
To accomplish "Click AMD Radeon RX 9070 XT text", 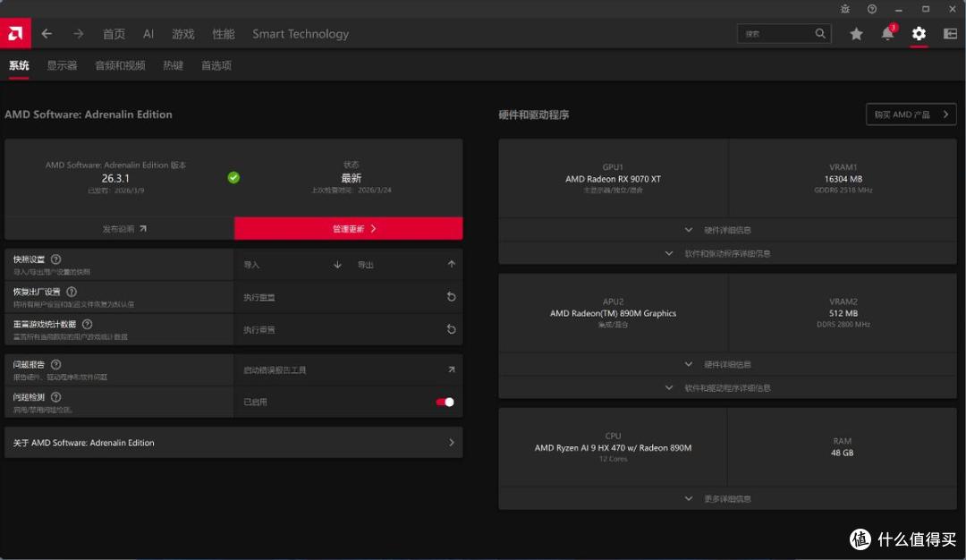I will (613, 179).
